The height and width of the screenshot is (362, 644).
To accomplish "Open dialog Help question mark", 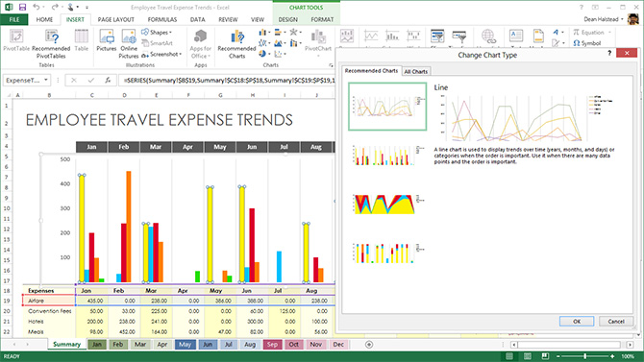I will pos(609,53).
